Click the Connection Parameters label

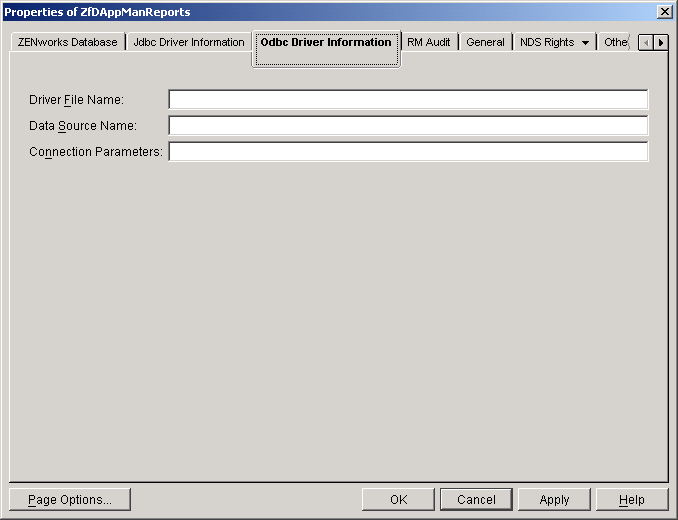coord(96,152)
